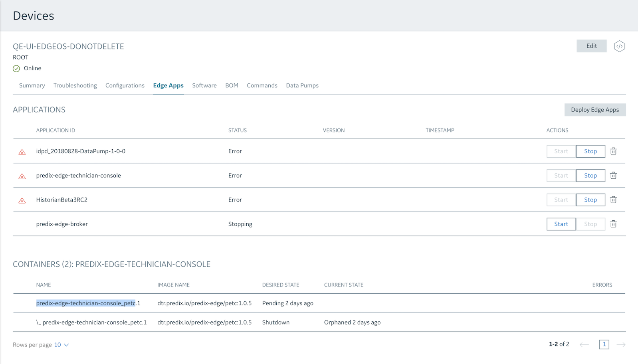
Task: Click Start for idpd_20180828-DataPump-1-0-0
Action: point(561,151)
